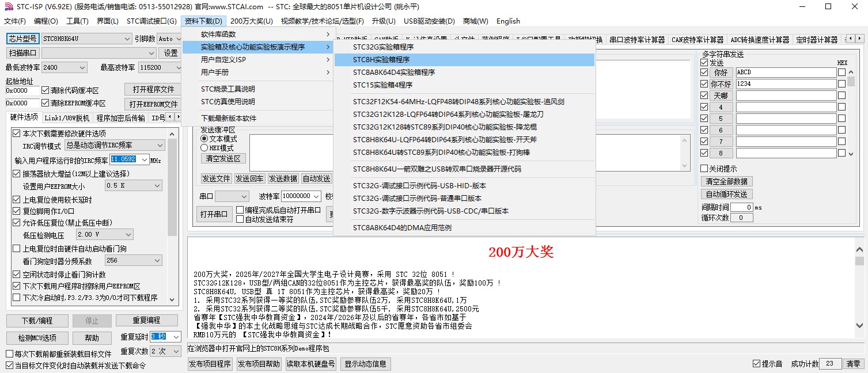Click the scroll-down arrow of multi-string send list
Image resolution: width=868 pixels, height=373 pixels.
(851, 154)
